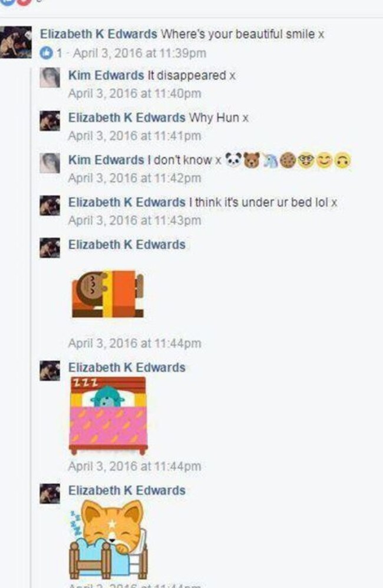383x588 pixels.
Task: Click the nerd-face glasses emoji
Action: pos(306,161)
